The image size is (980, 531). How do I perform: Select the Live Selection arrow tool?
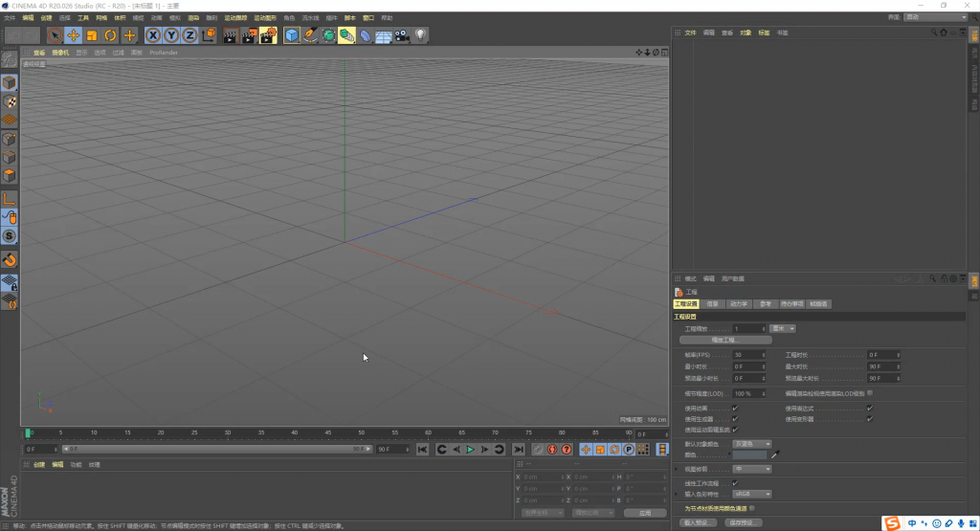tap(55, 35)
